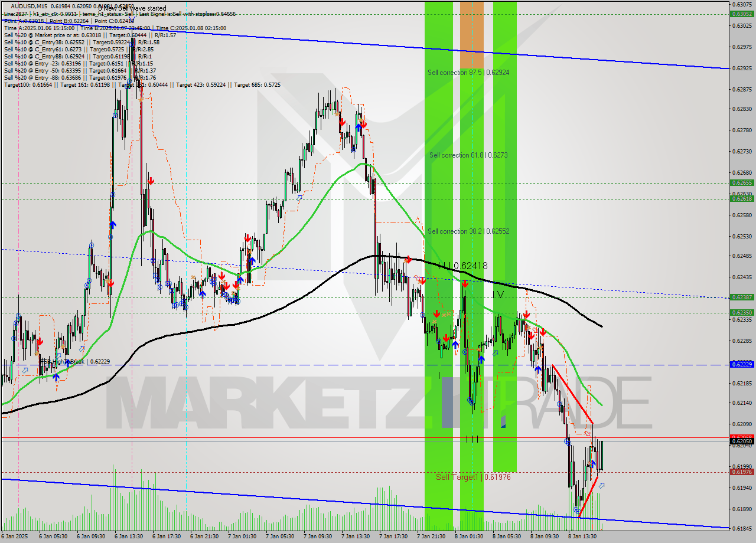This screenshot has width=756, height=543.
Task: Select the 'Point A:0.63018' info row
Action: click(69, 21)
